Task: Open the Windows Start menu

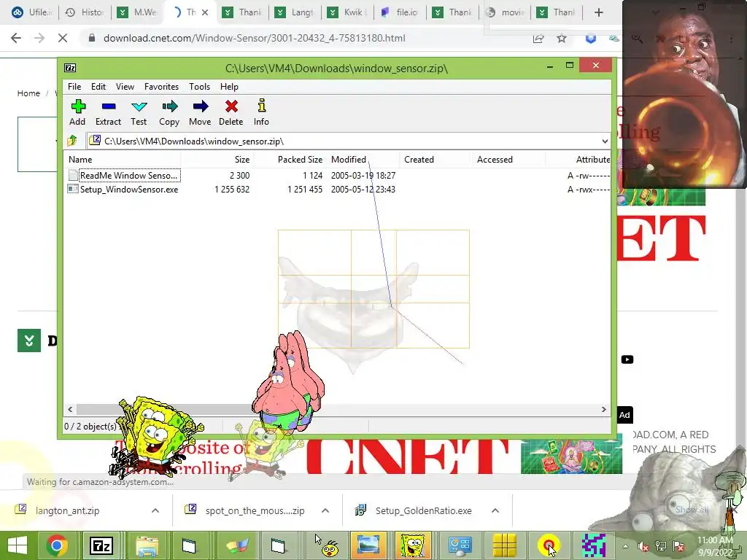Action: (x=18, y=545)
